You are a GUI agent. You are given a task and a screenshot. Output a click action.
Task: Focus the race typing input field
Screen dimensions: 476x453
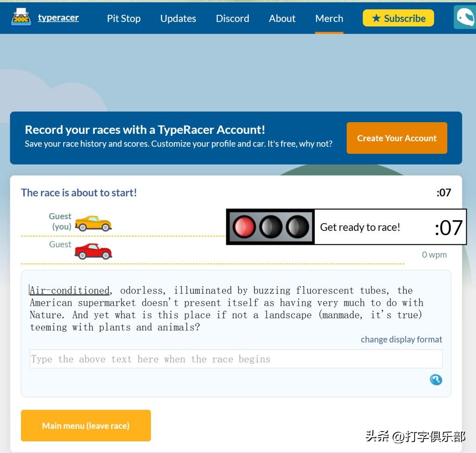(x=236, y=359)
